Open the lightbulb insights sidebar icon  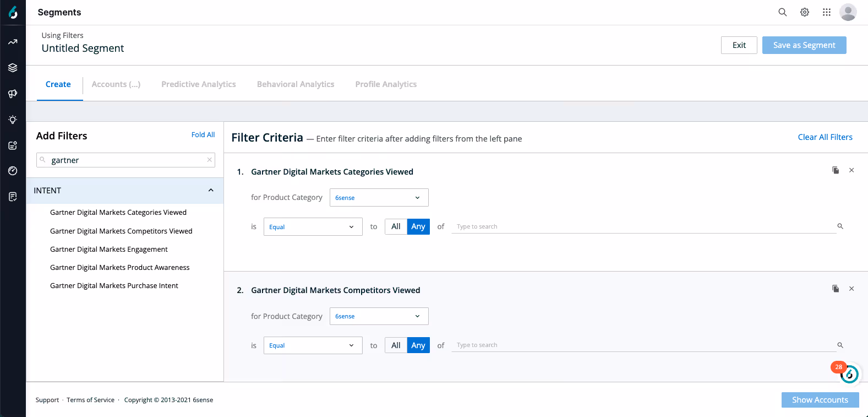tap(13, 120)
